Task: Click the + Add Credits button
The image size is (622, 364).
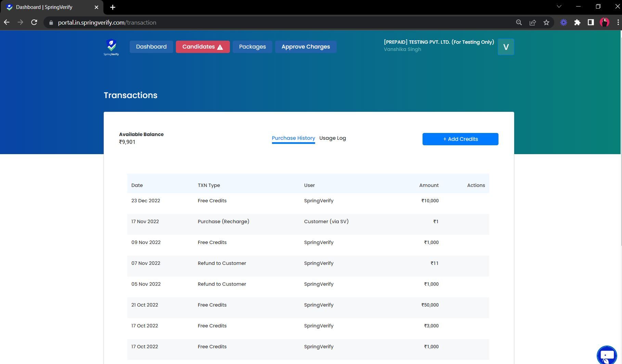Action: [x=460, y=139]
